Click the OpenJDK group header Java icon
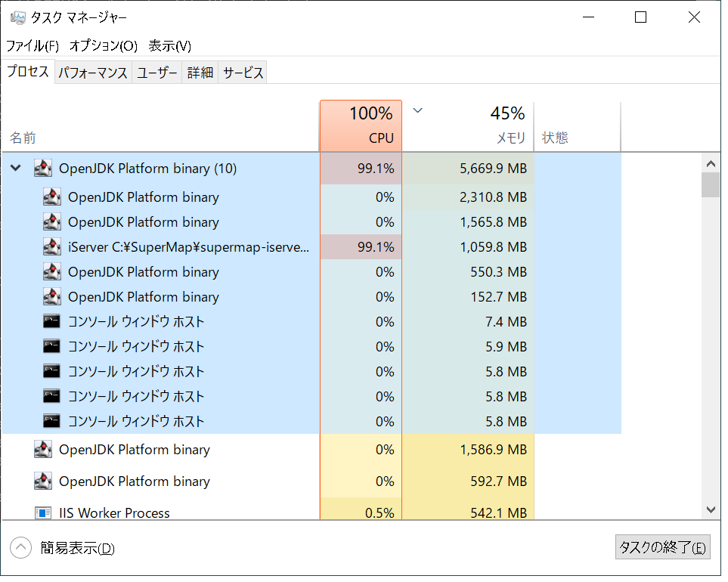 click(x=43, y=169)
